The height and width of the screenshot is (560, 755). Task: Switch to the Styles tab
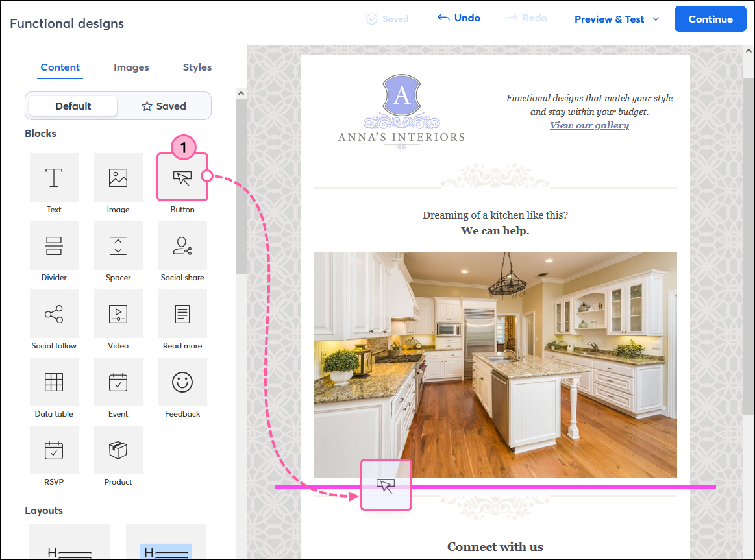click(x=197, y=67)
